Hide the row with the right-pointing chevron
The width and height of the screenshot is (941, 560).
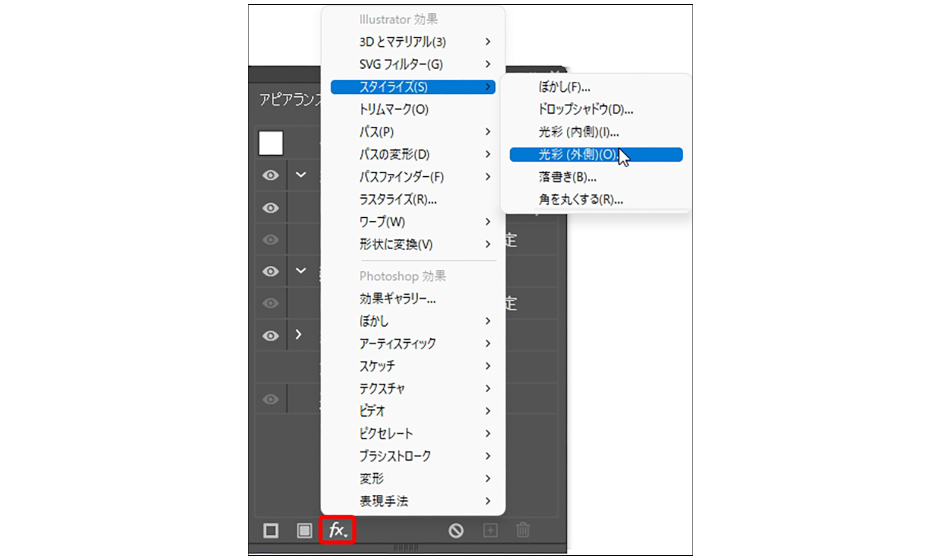pos(271,336)
